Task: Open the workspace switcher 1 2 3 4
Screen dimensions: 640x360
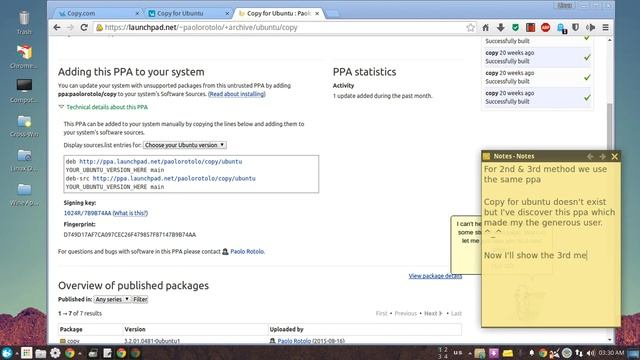Action: [x=443, y=353]
